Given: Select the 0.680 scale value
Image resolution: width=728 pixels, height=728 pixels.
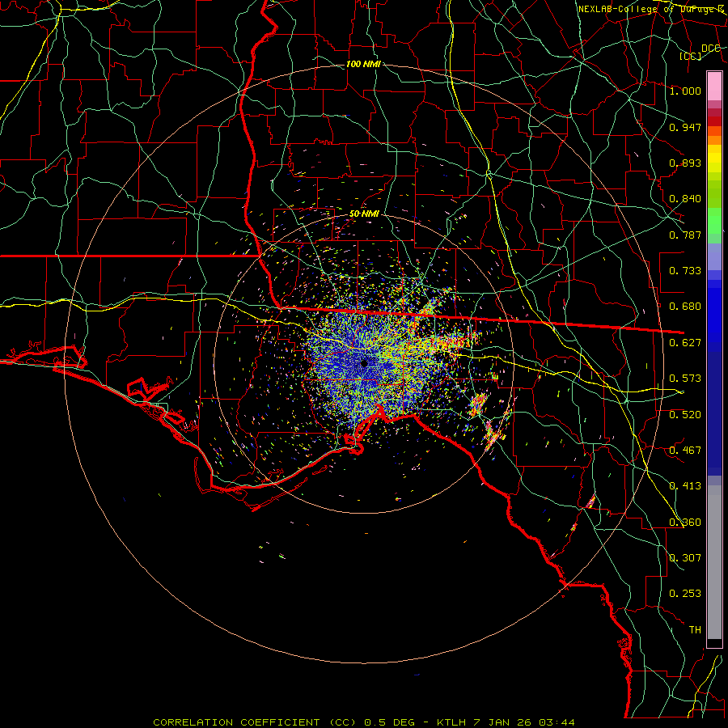Looking at the screenshot, I should (685, 307).
